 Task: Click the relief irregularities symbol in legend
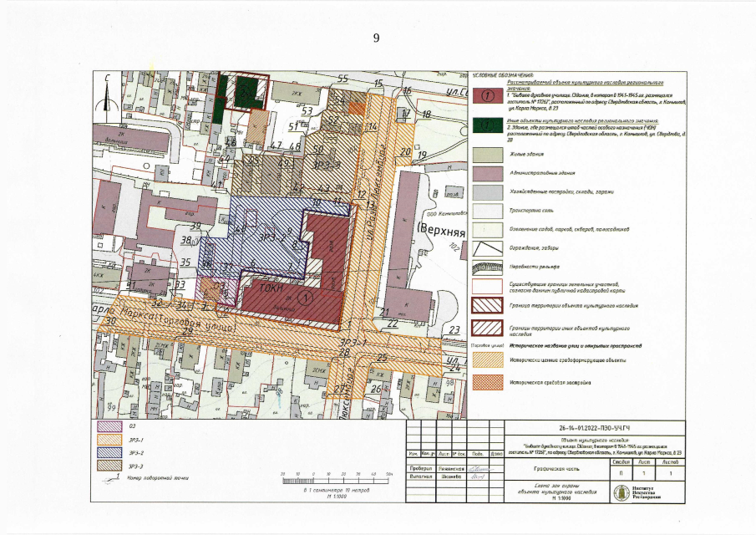(487, 270)
